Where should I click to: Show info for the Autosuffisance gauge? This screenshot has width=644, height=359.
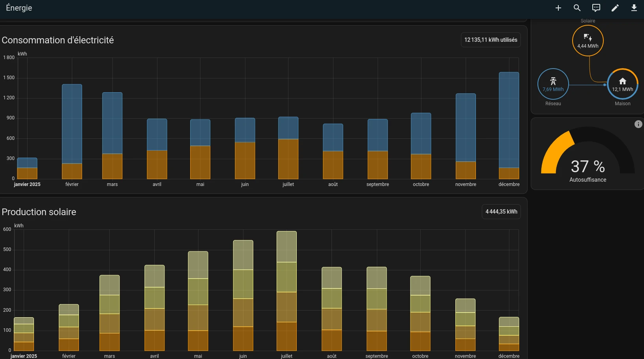[638, 124]
